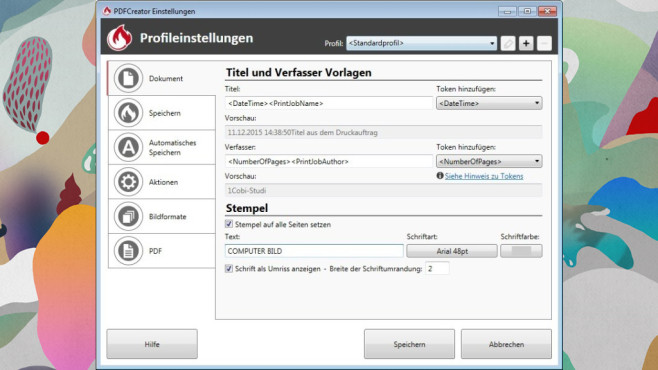Open the Profil dropdown showing Standardprofil
Screen dimensions: 658x370
[x=421, y=43]
